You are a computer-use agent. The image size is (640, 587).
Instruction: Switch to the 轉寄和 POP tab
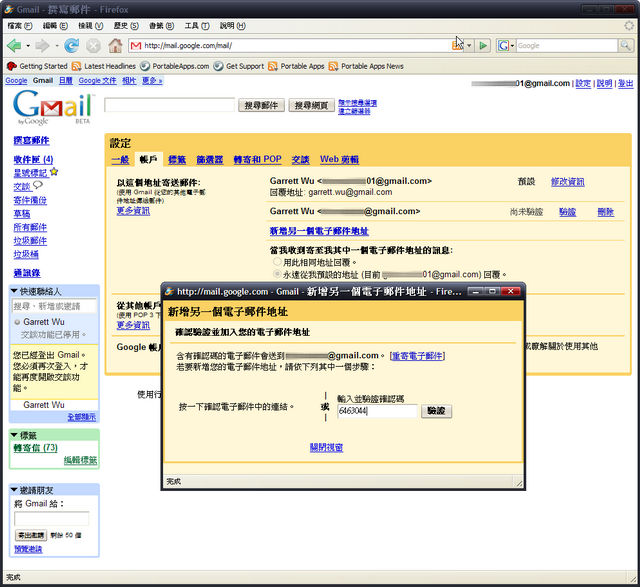point(258,160)
